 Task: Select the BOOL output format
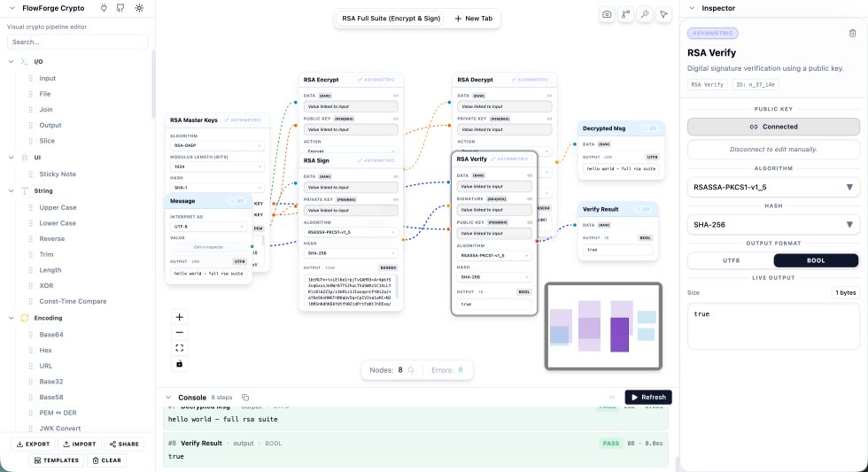tap(816, 260)
